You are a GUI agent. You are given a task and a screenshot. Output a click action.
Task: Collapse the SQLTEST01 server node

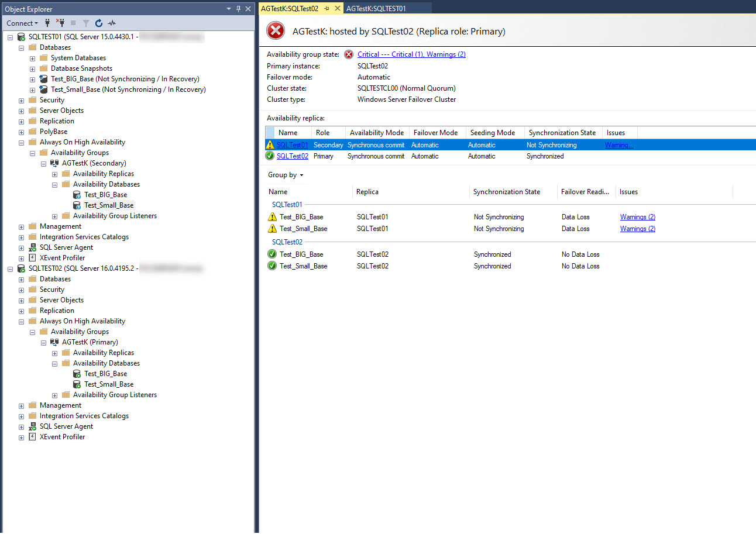click(11, 37)
